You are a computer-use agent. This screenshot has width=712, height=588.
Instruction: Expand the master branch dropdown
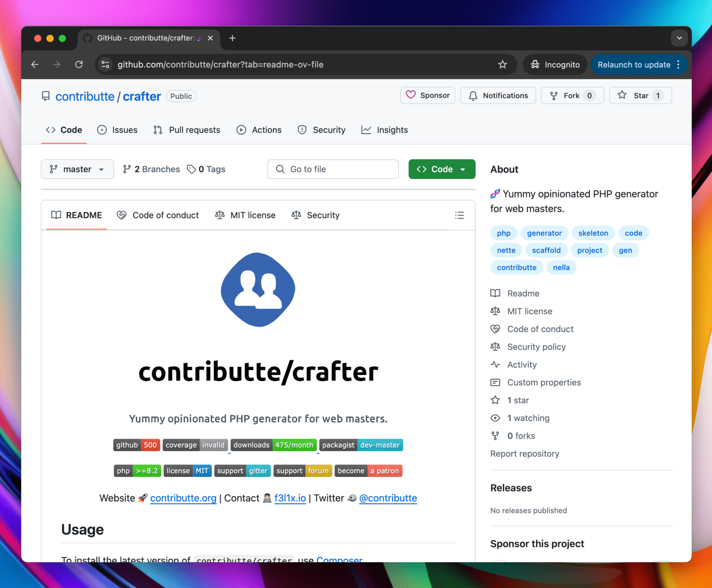point(77,169)
